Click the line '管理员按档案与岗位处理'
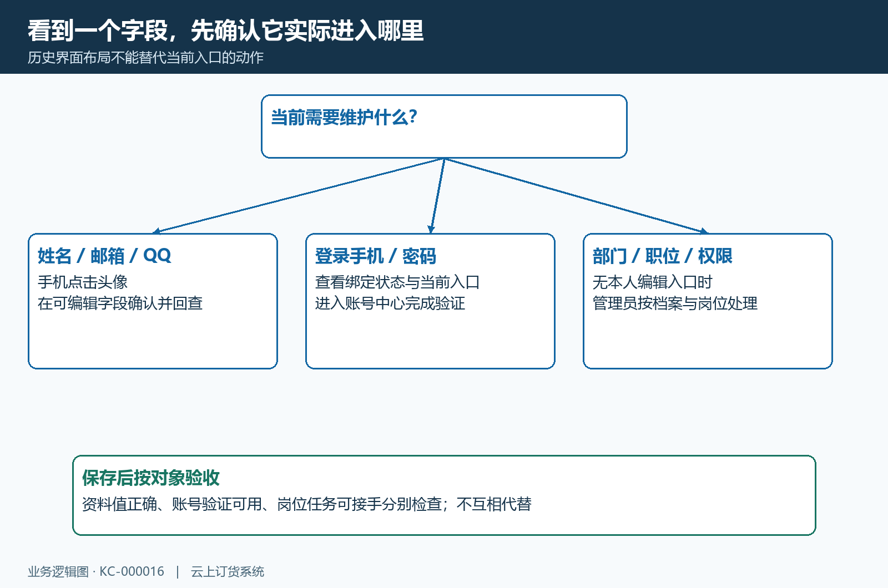 click(675, 303)
